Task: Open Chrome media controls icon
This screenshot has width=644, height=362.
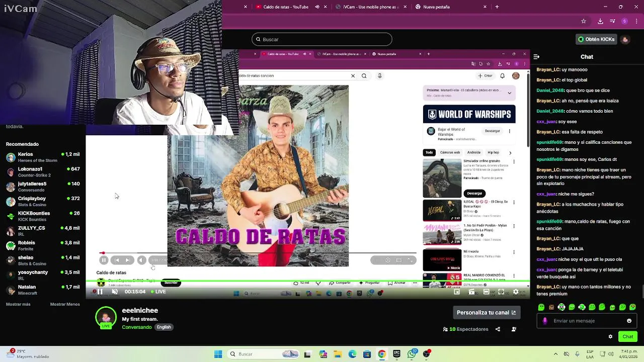Action: [x=612, y=21]
